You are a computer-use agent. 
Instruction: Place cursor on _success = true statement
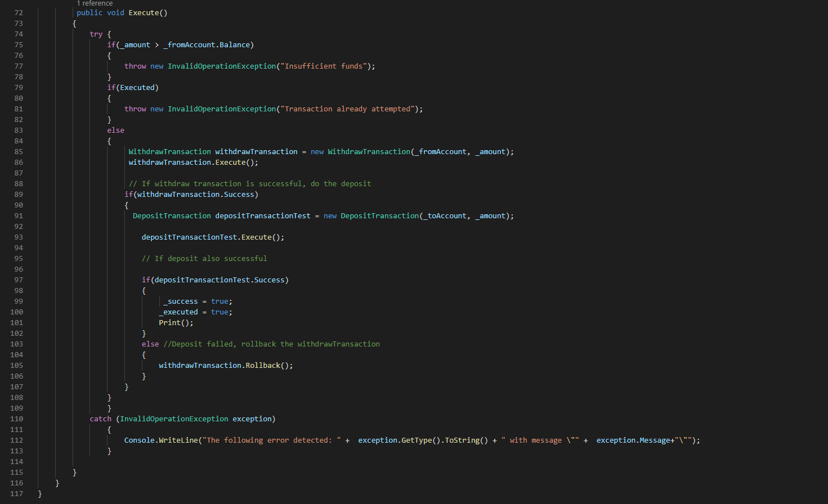click(198, 301)
